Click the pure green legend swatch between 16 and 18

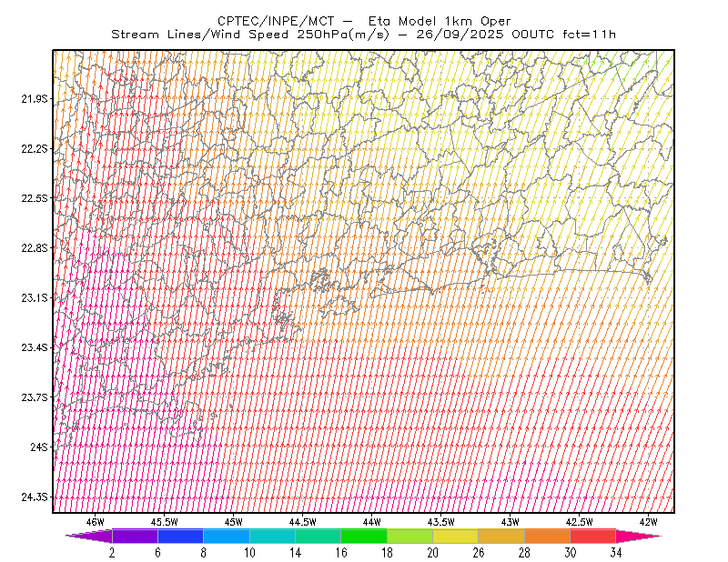364,536
